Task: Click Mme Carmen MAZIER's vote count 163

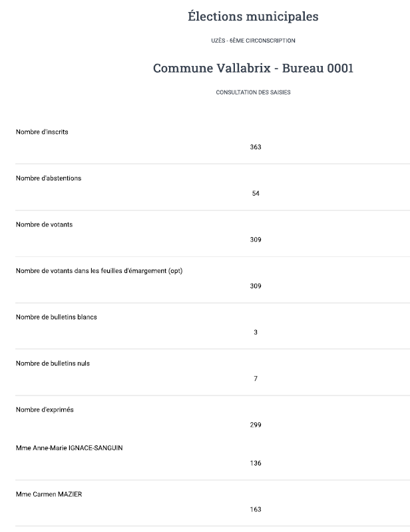Action: point(256,509)
